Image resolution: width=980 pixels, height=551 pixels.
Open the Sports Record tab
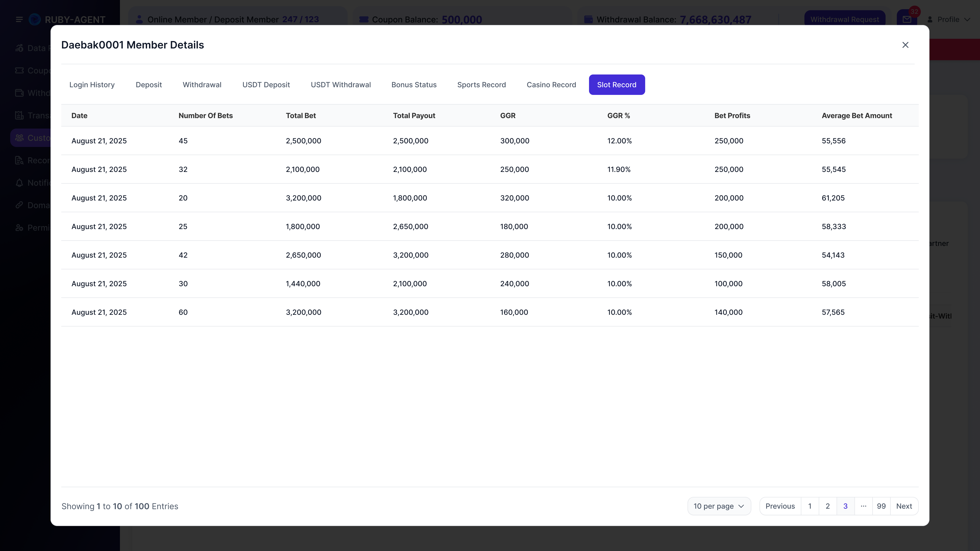click(481, 85)
